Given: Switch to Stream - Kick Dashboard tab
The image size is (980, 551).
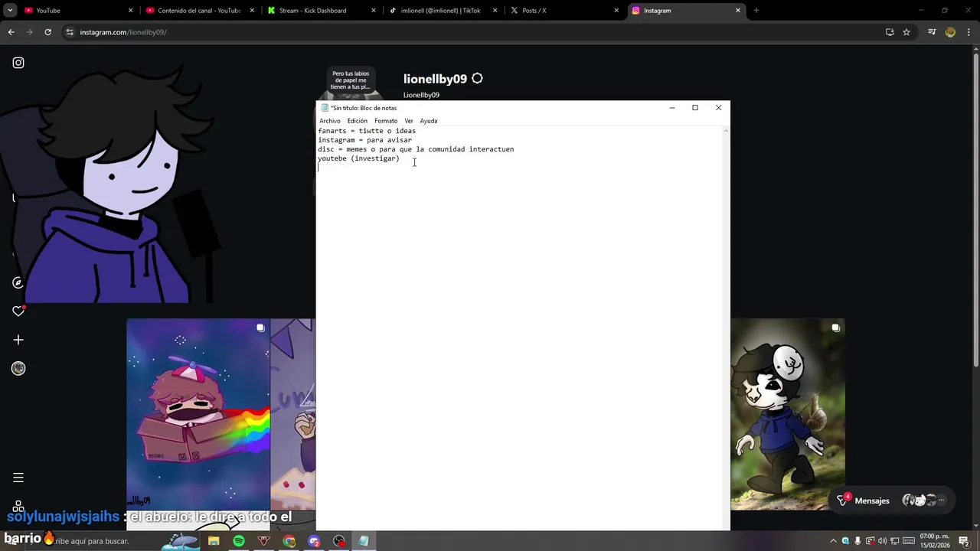Looking at the screenshot, I should pyautogui.click(x=320, y=11).
